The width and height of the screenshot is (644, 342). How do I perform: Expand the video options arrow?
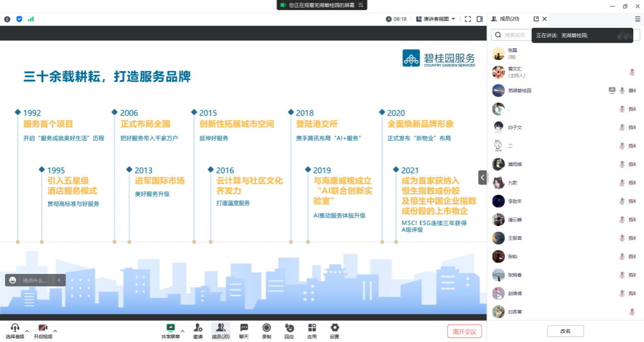point(55,331)
